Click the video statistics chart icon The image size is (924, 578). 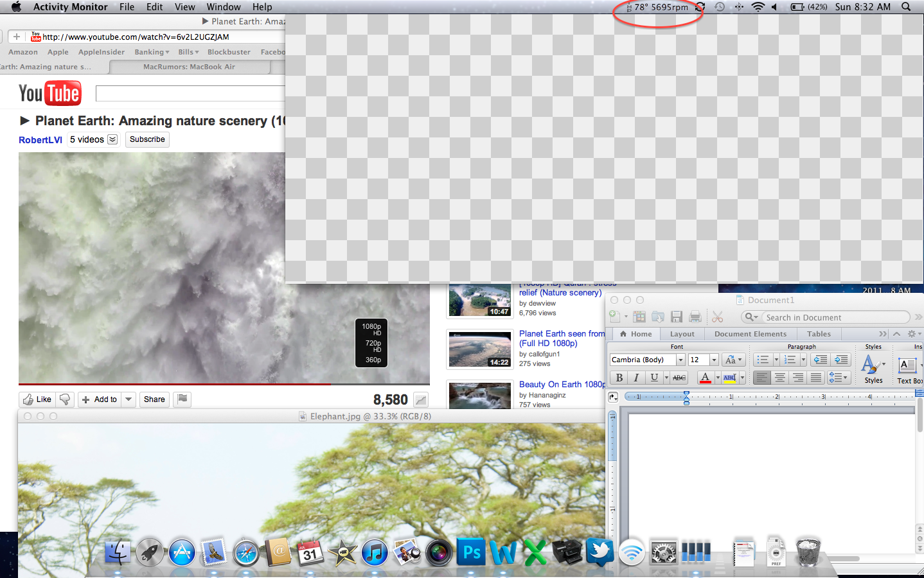(x=421, y=399)
